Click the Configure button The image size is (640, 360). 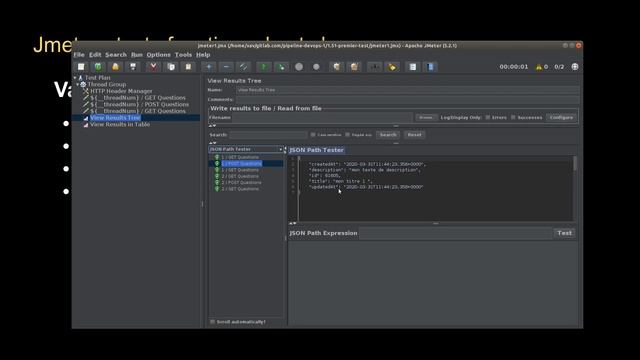point(561,117)
